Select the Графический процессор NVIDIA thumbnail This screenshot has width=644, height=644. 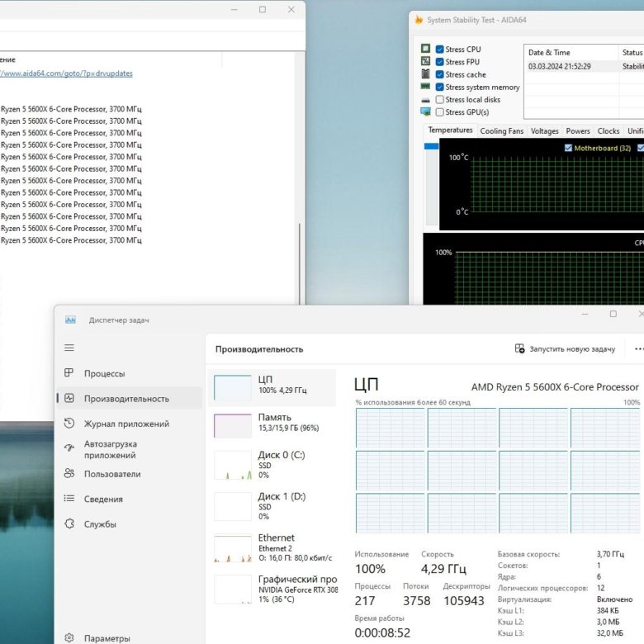pyautogui.click(x=233, y=590)
